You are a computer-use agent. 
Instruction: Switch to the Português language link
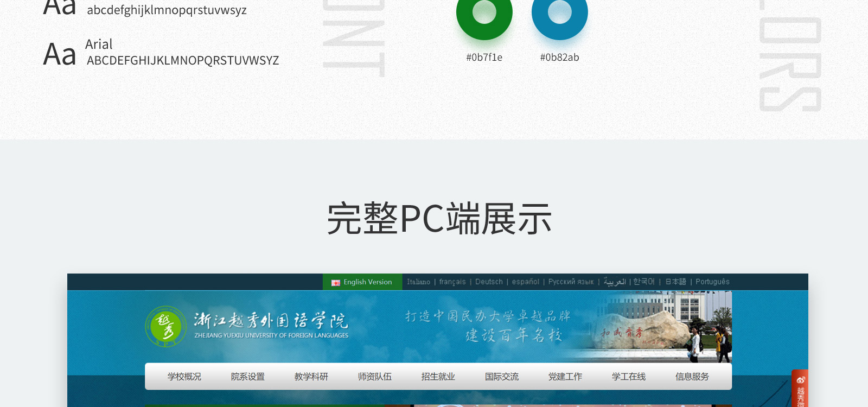coord(712,282)
